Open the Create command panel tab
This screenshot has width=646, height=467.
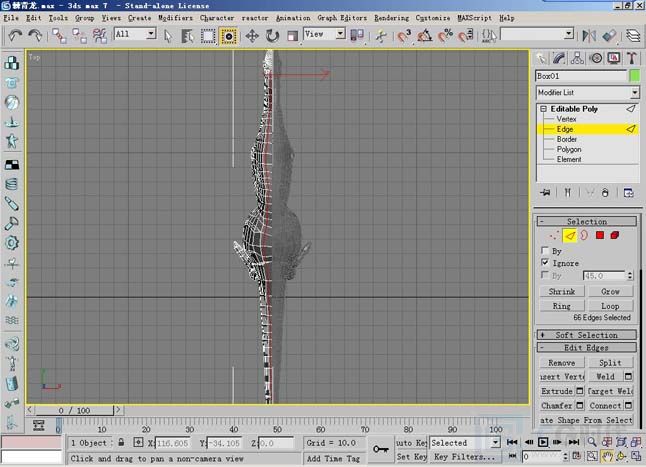point(541,58)
